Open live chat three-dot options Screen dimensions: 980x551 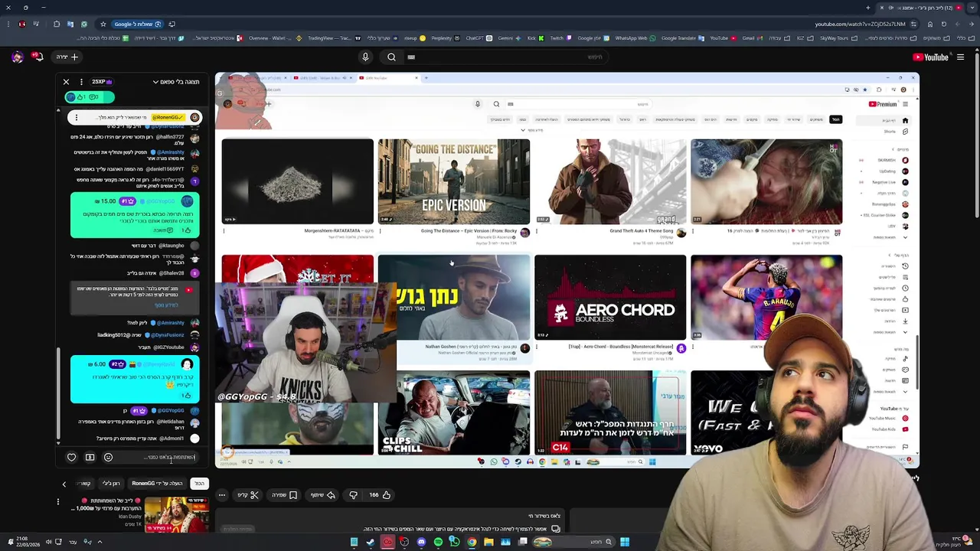[81, 82]
